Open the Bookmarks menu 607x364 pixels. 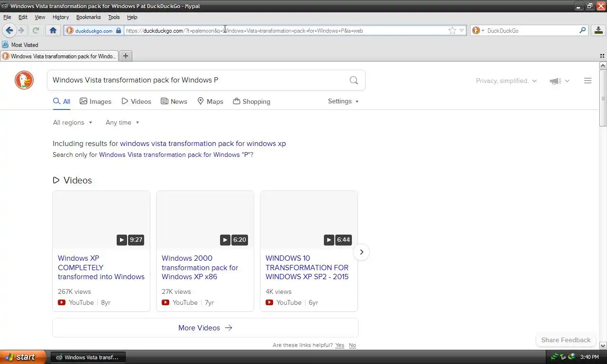click(88, 17)
